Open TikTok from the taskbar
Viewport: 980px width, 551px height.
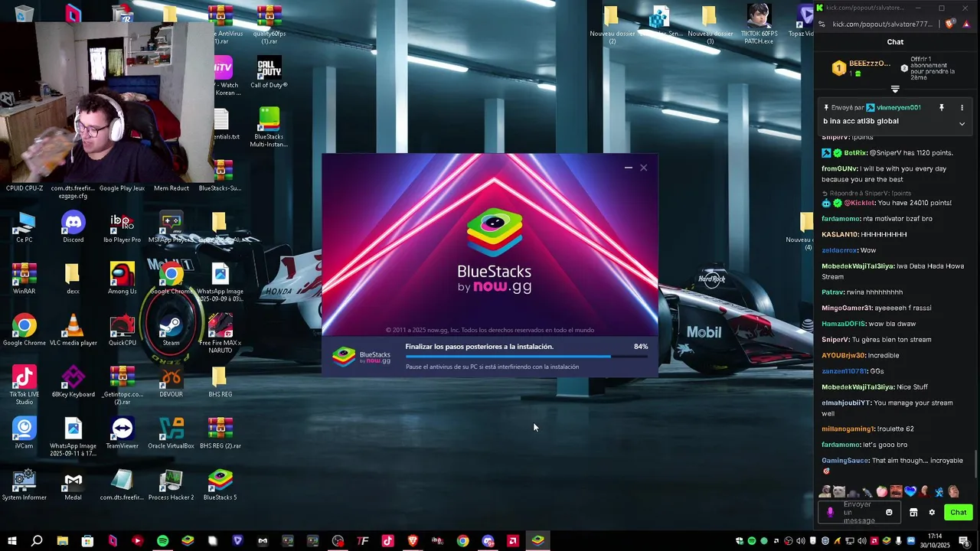(387, 541)
